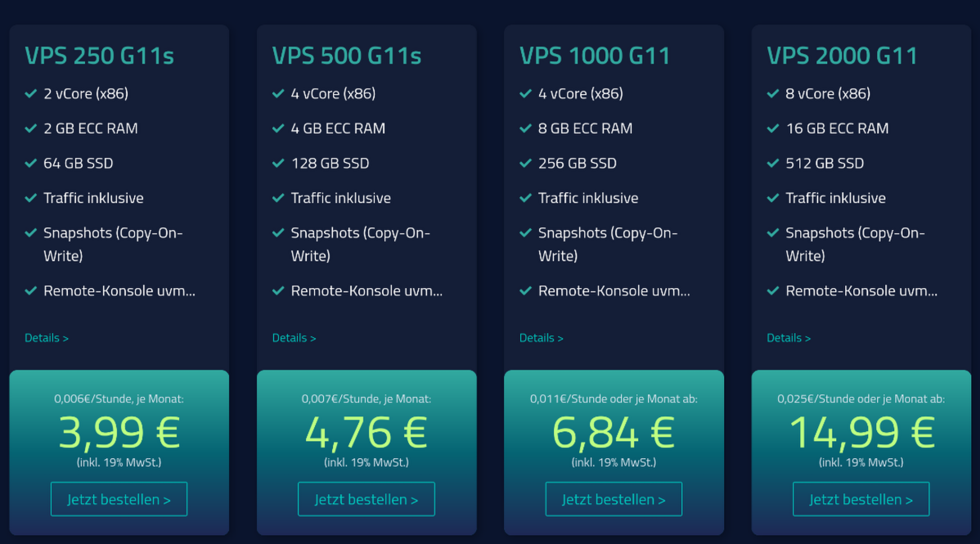
Task: Click checkmark next to 128 GB SSD
Action: point(278,164)
